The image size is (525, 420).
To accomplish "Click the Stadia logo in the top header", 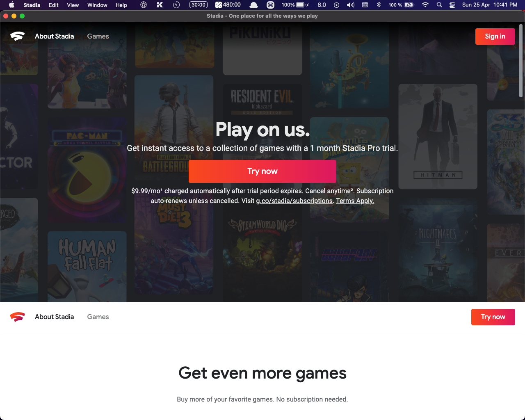I will [x=18, y=36].
